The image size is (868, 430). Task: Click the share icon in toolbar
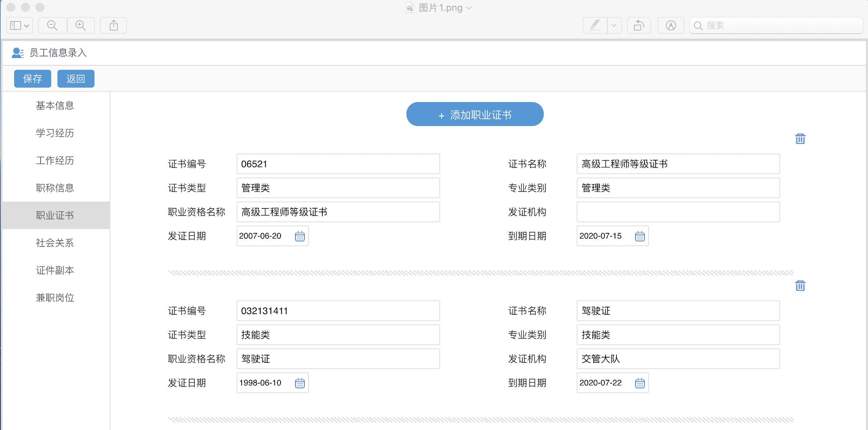pyautogui.click(x=113, y=25)
